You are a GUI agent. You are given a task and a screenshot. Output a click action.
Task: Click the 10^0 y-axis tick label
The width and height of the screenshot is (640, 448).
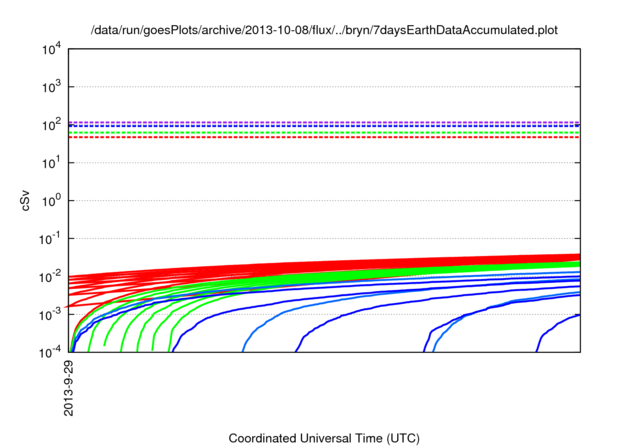50,200
